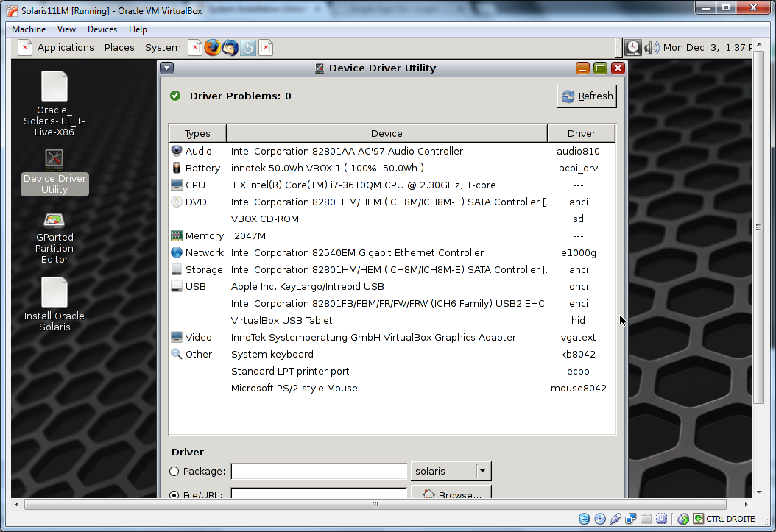Open the Applications menu
The width and height of the screenshot is (776, 532).
(66, 48)
